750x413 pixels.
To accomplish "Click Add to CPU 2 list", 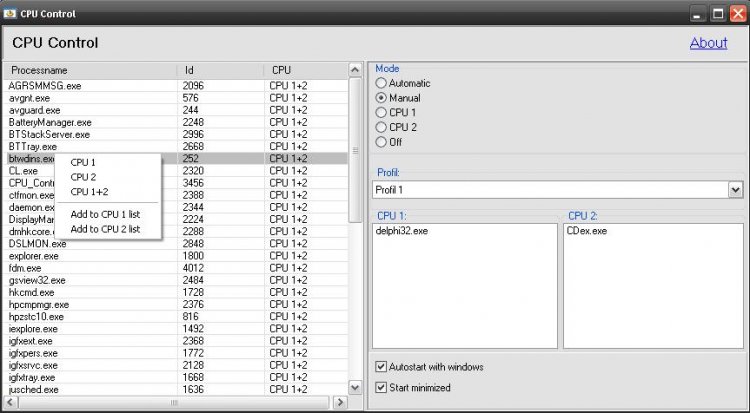I will pyautogui.click(x=105, y=229).
